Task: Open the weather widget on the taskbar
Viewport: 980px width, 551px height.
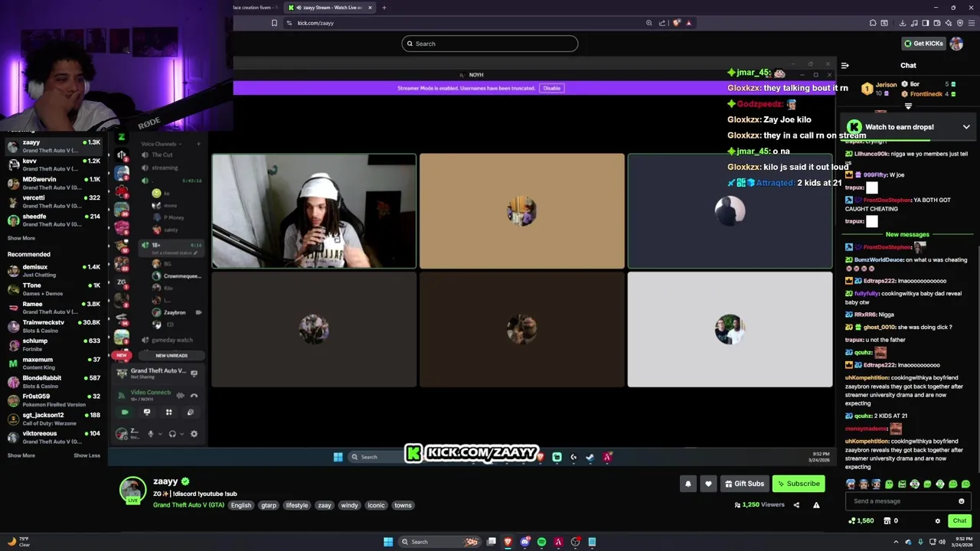Action: pos(18,542)
